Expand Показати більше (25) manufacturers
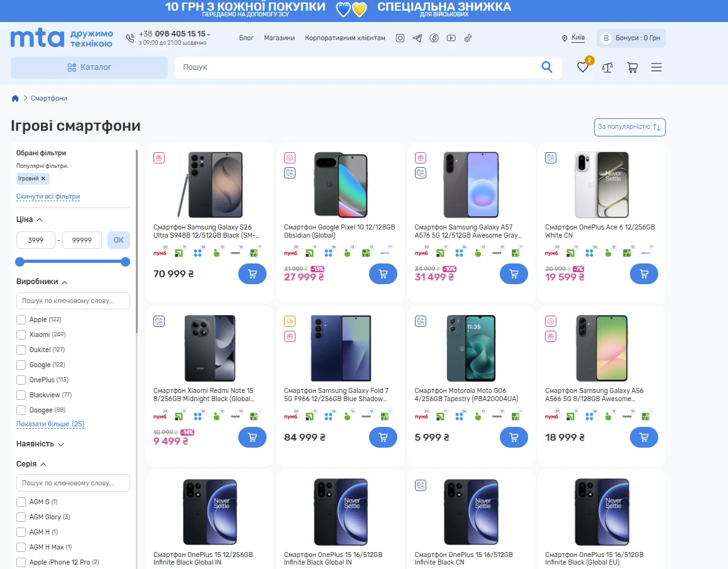This screenshot has width=728, height=569. click(x=50, y=424)
